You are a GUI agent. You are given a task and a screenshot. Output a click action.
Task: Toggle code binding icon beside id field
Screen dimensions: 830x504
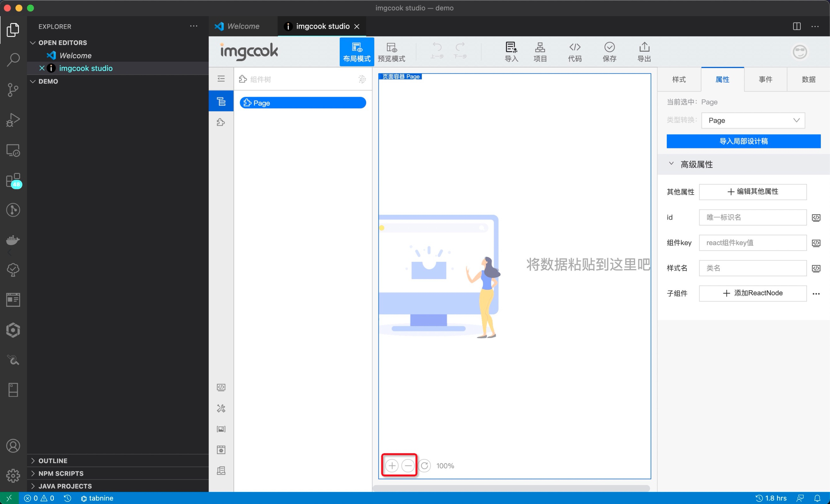[x=816, y=217]
